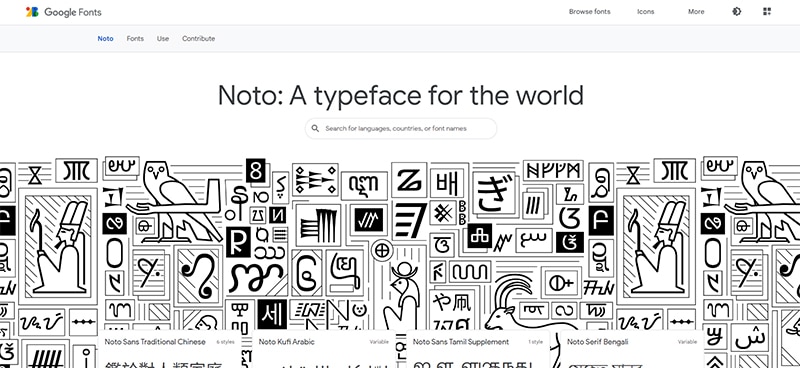Open the Google apps grid icon
Viewport: 800px width, 368px height.
[767, 12]
